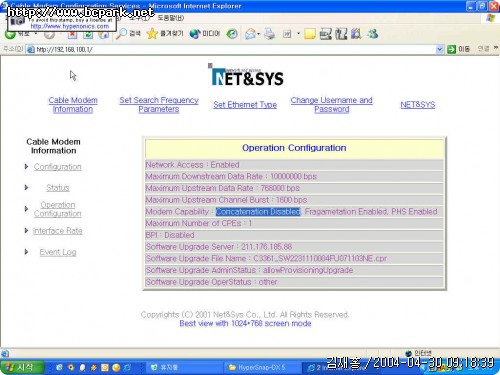
Task: Click the Cable Modem Information sidebar heading
Action: tap(53, 146)
